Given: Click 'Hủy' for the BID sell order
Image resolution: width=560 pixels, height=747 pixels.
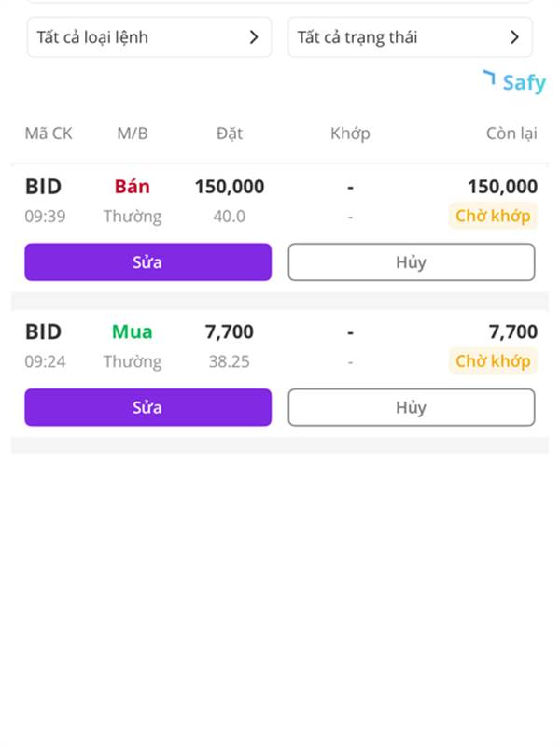Looking at the screenshot, I should tap(412, 262).
